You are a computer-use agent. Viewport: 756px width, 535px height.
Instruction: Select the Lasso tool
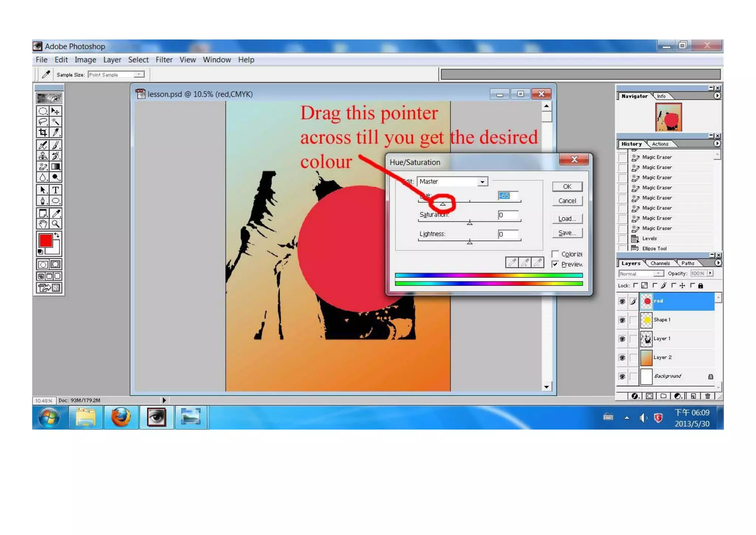click(x=43, y=122)
